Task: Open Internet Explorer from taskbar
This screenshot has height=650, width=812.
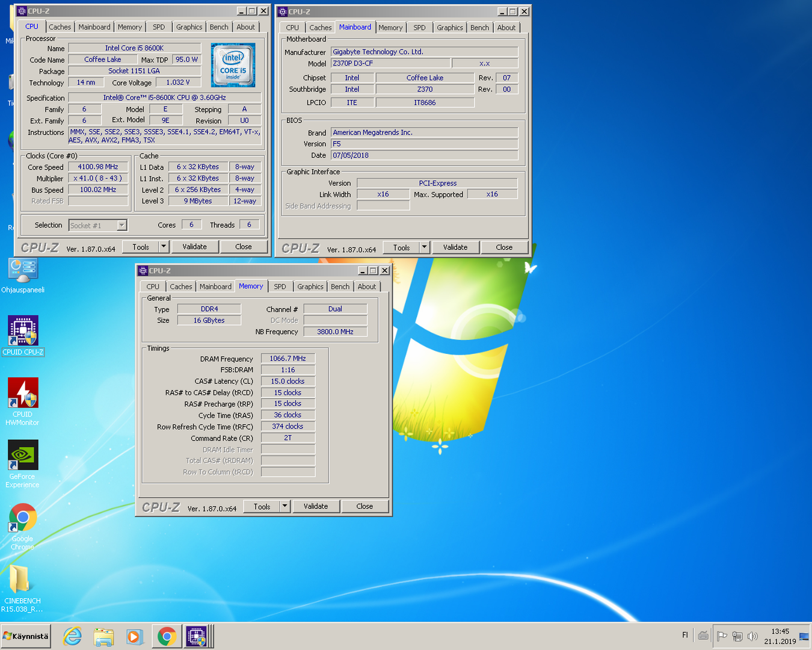Action: (72, 636)
